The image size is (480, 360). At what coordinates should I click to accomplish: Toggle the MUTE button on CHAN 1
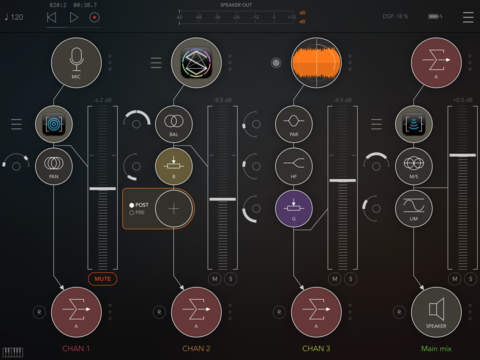pyautogui.click(x=103, y=279)
